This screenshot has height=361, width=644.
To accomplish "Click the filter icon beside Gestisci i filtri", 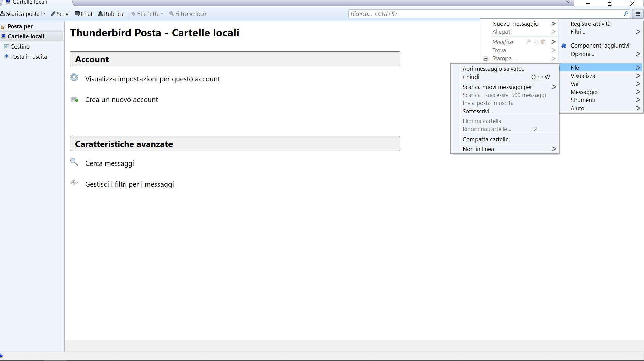I will (x=74, y=183).
